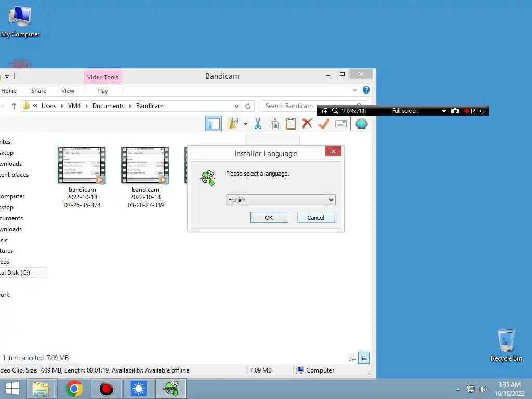Click the Bandicam camera screenshot icon
532x399 pixels.
455,111
